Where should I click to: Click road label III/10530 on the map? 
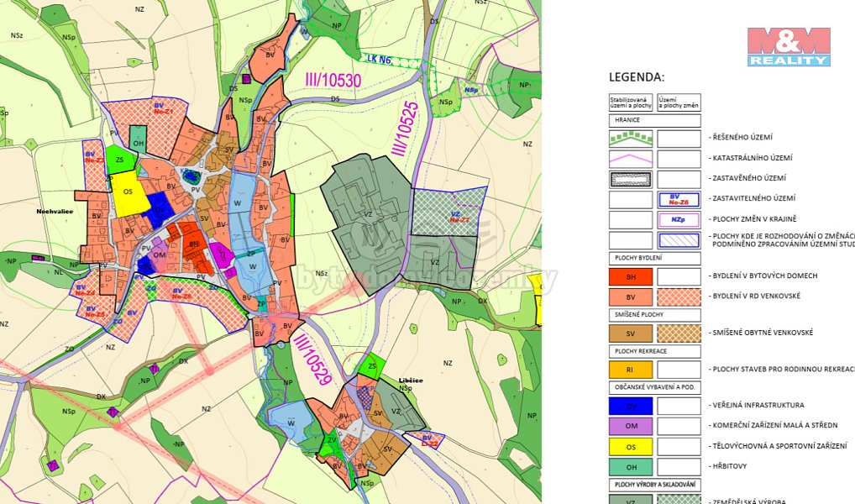tap(333, 81)
